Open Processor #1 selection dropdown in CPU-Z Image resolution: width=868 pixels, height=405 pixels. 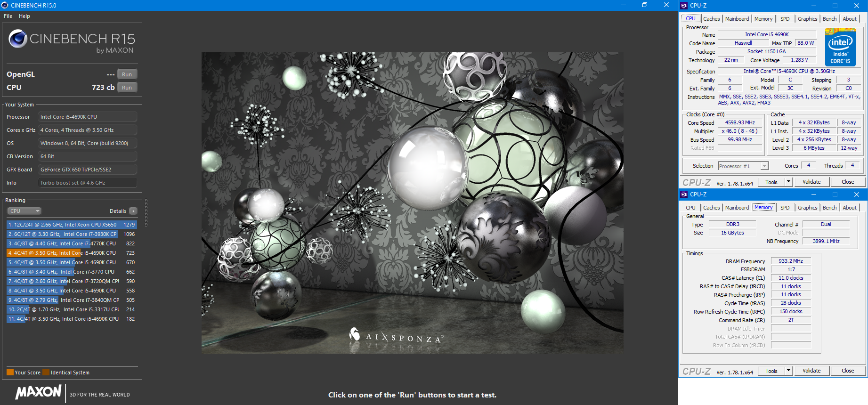(x=743, y=166)
